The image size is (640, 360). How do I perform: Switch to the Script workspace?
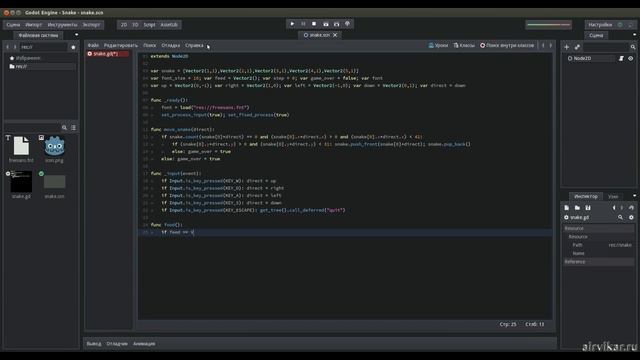[x=149, y=25]
